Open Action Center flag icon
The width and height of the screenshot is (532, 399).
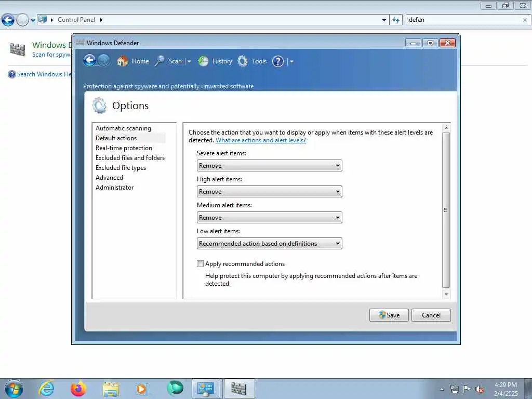(x=467, y=389)
